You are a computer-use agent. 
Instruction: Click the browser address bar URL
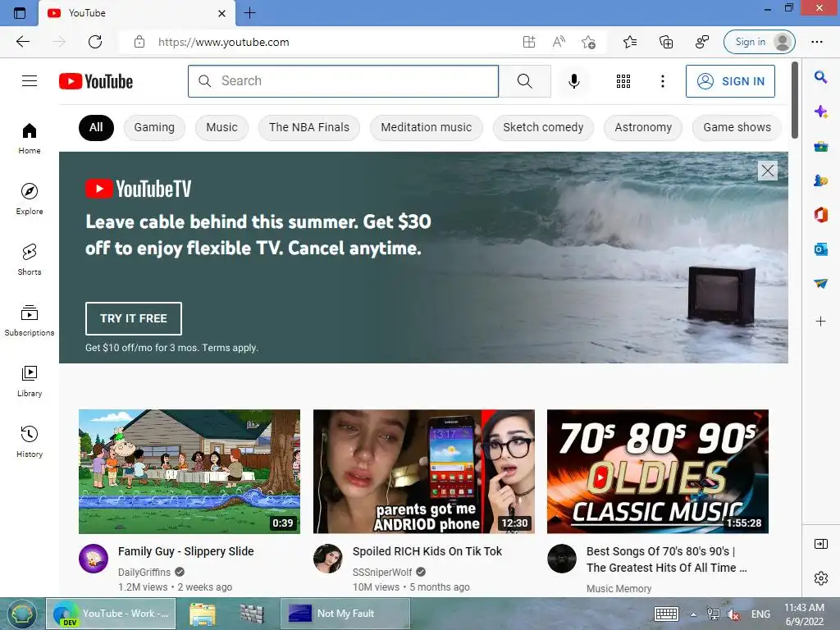click(223, 42)
